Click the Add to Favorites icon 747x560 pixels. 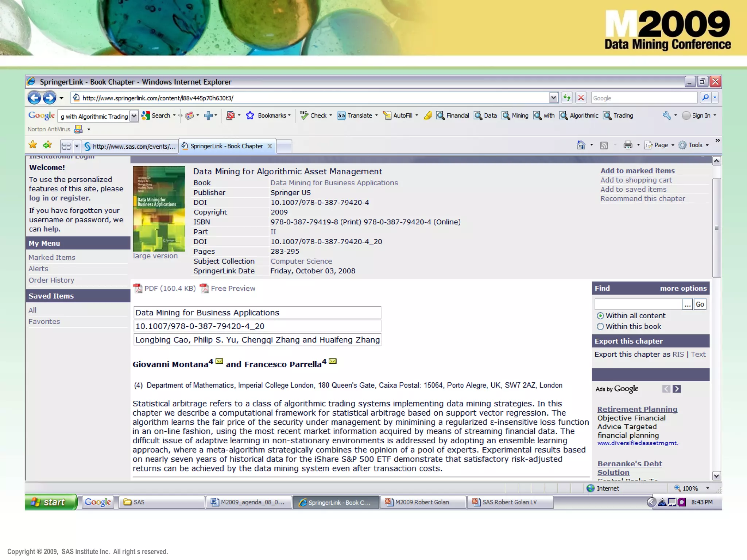click(47, 145)
